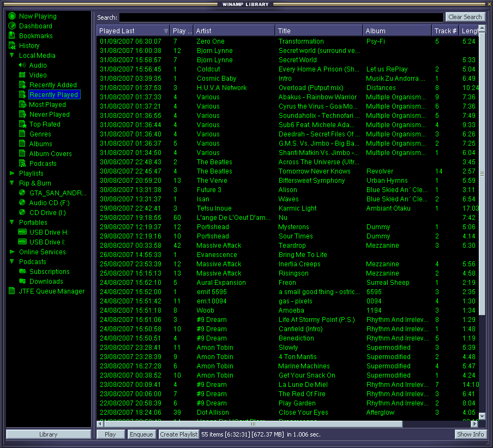Click the USB Drive H: device icon
493x448 pixels.
coord(22,232)
